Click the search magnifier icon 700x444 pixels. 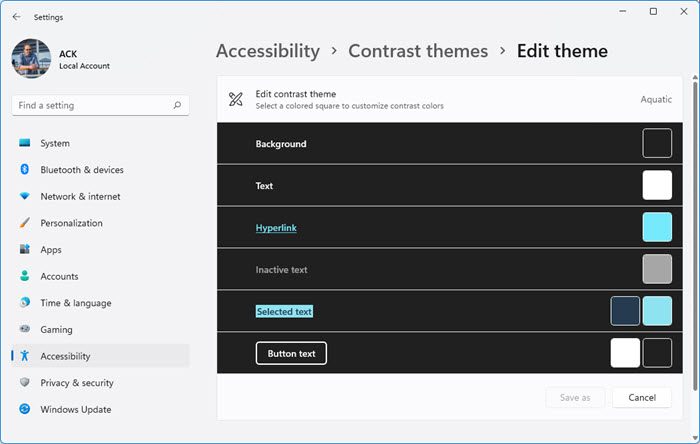point(177,105)
